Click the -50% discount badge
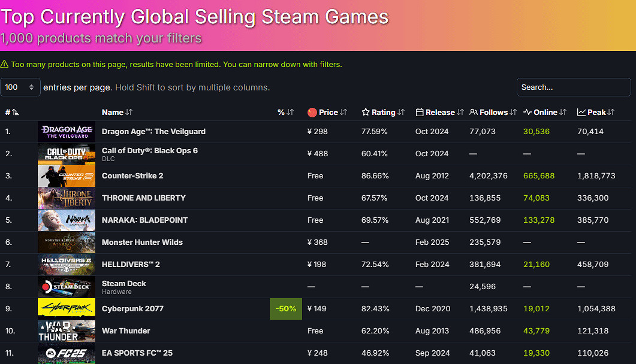The height and width of the screenshot is (364, 636). (x=285, y=308)
